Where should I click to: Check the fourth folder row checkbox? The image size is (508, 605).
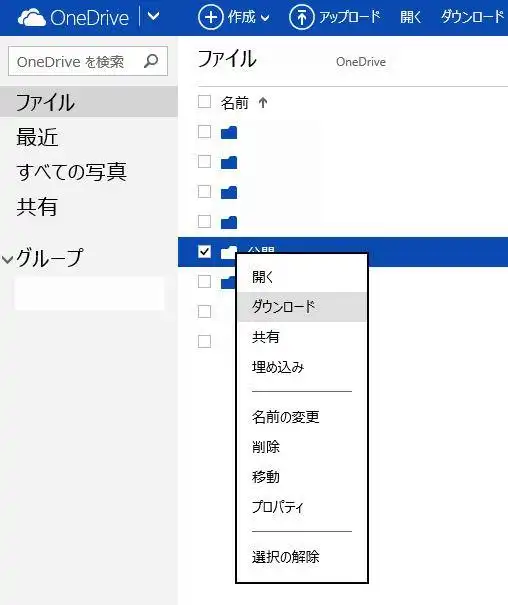pos(204,221)
